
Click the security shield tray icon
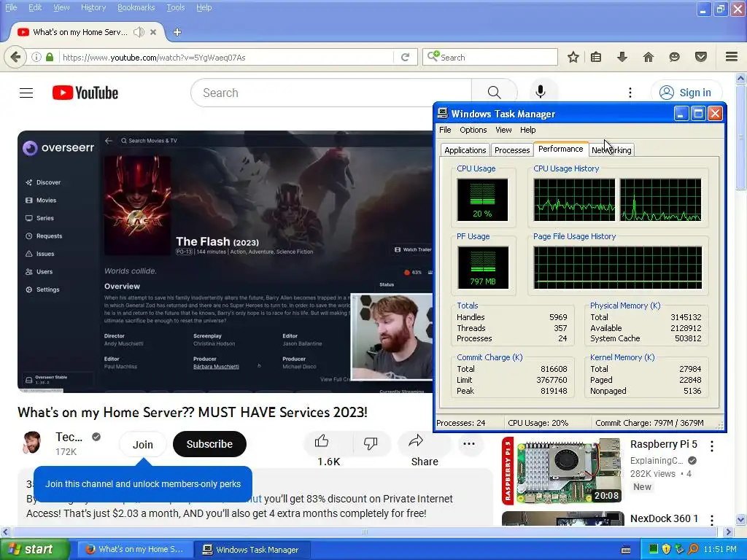[x=666, y=550]
